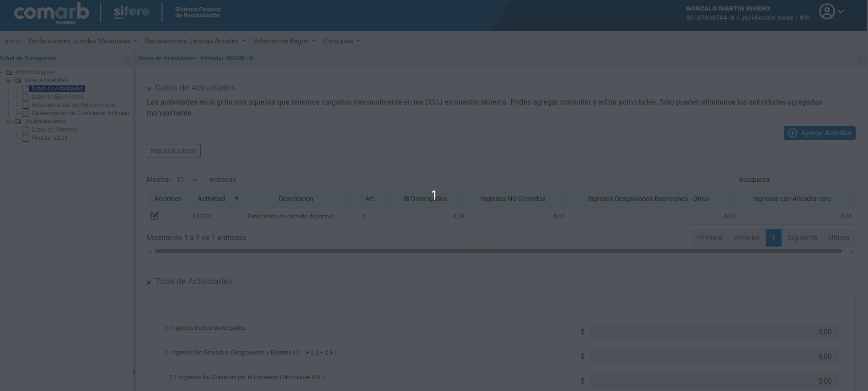Viewport: 868px width, 391px height.
Task: Go to Ultima page
Action: (x=839, y=238)
